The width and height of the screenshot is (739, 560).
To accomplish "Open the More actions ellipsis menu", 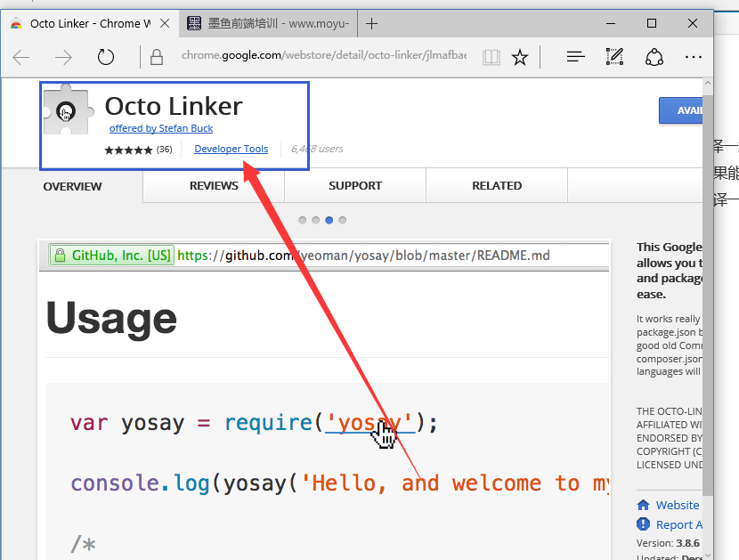I will click(x=694, y=58).
